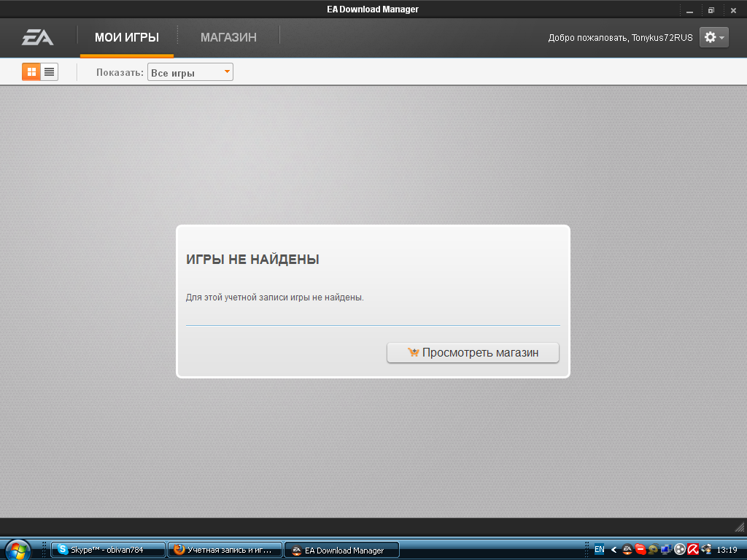
Task: Click the webcam tray icon
Action: 653,550
